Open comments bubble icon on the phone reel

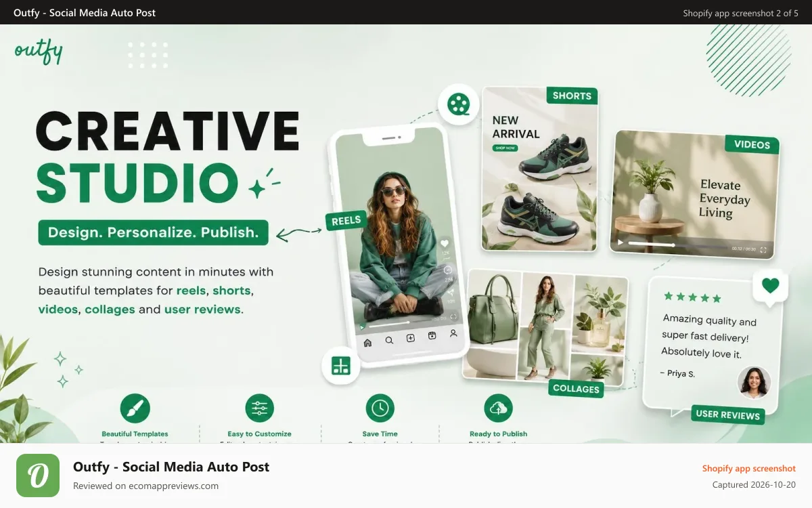click(x=448, y=270)
